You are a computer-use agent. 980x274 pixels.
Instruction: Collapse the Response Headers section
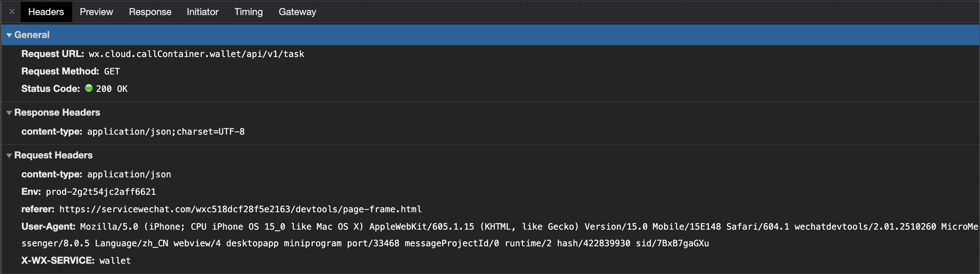[x=9, y=113]
